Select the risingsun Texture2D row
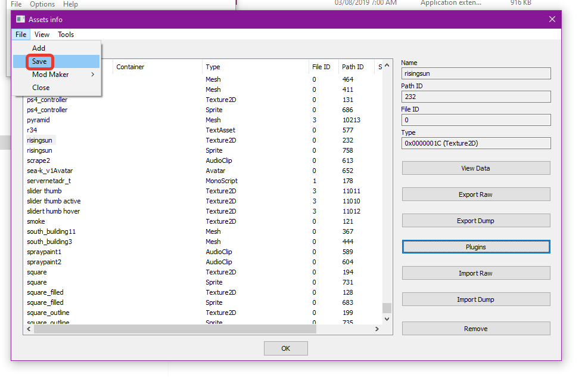This screenshot has width=588, height=377. [203, 140]
